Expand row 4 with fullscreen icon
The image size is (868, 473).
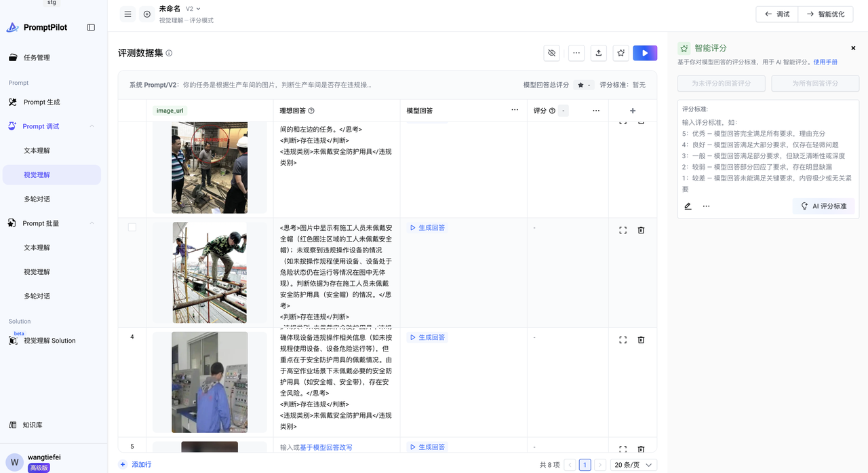623,340
